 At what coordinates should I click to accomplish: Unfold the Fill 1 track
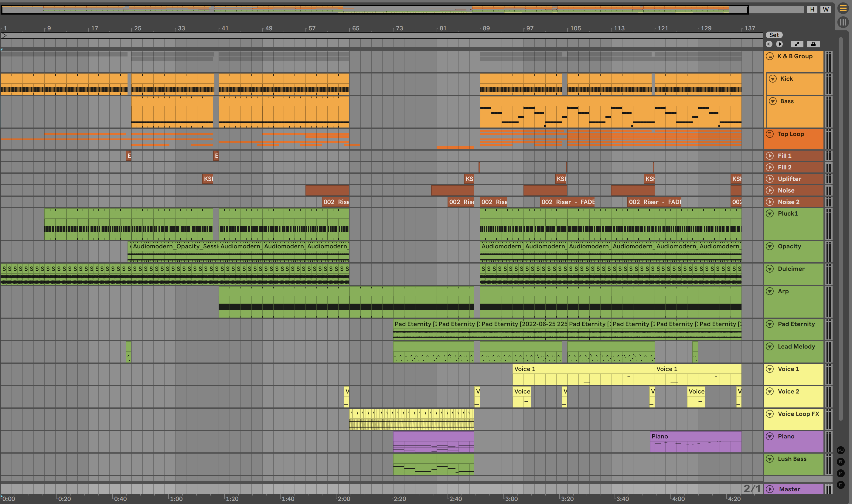pos(770,156)
